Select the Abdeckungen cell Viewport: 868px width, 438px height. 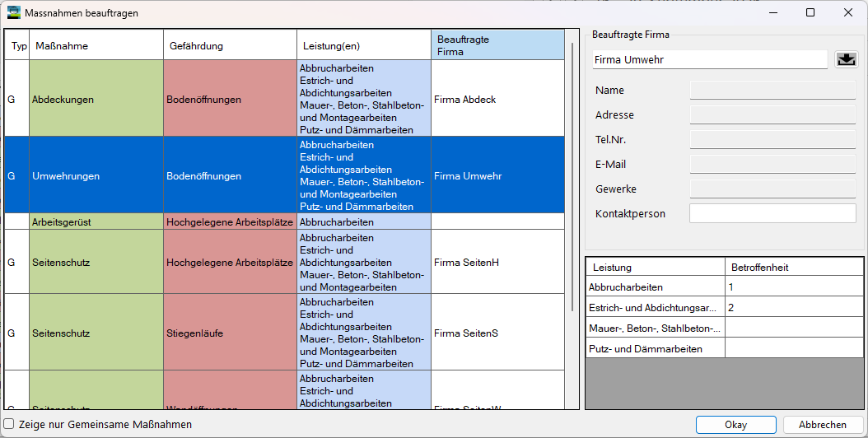(x=96, y=99)
